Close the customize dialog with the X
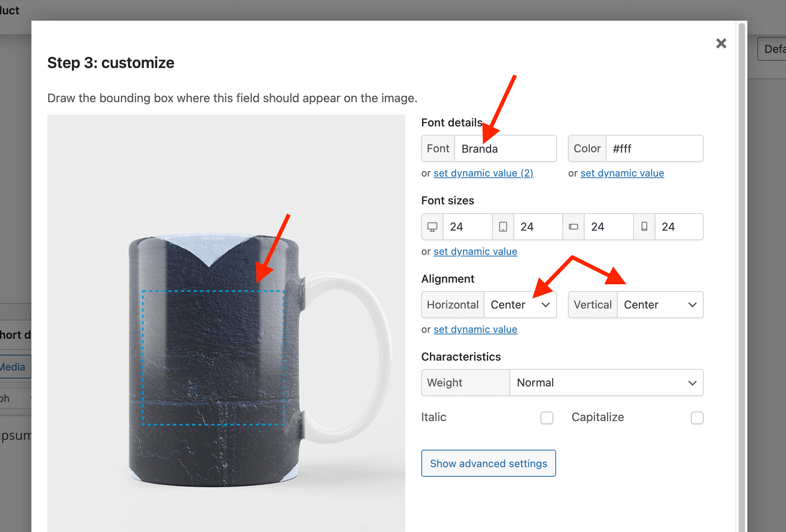Image resolution: width=786 pixels, height=532 pixels. click(721, 43)
